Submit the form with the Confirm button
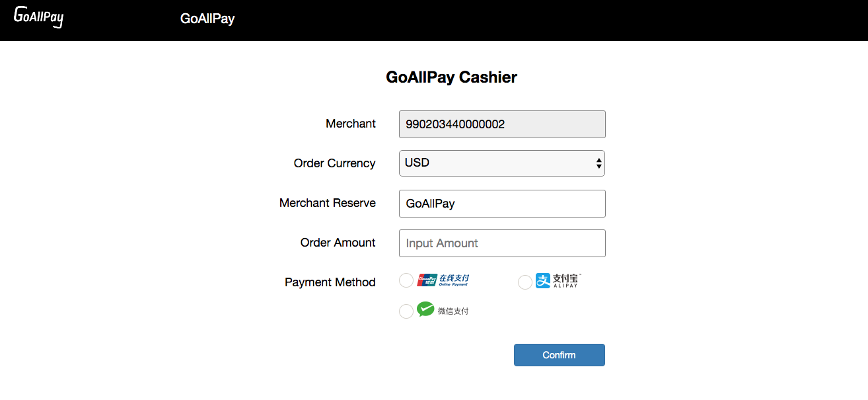 [x=560, y=355]
